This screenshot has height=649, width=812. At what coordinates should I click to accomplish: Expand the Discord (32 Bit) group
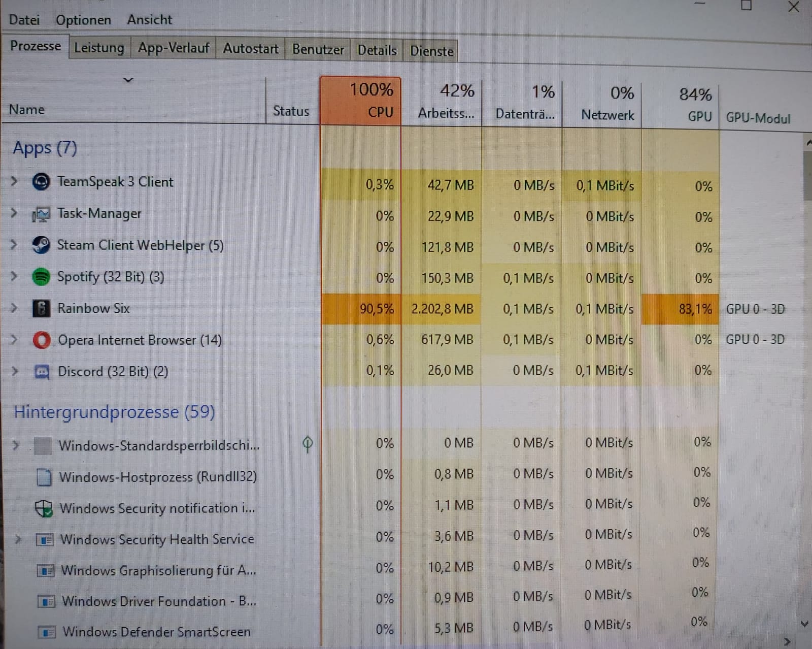(15, 371)
